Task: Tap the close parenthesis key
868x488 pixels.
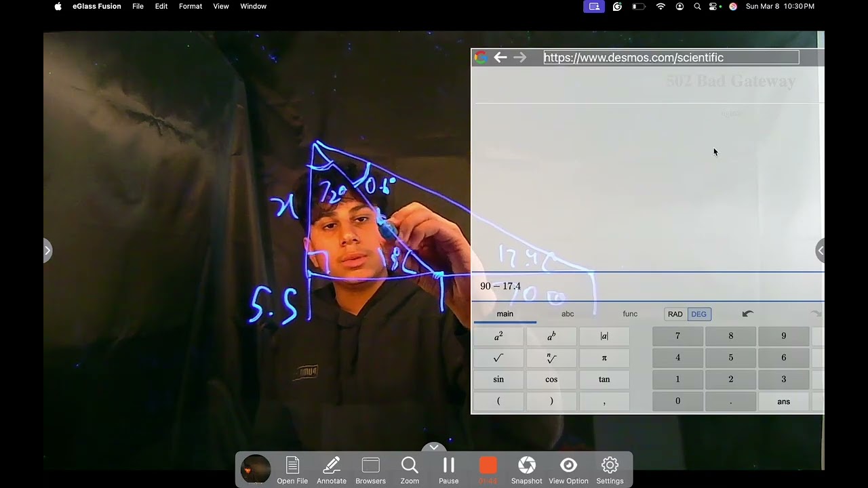Action: click(551, 401)
